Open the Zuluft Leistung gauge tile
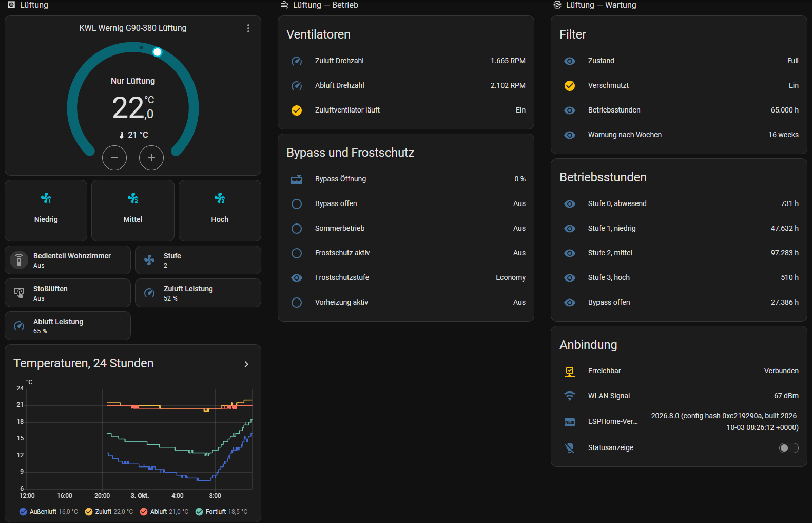The height and width of the screenshot is (523, 812). pyautogui.click(x=198, y=293)
